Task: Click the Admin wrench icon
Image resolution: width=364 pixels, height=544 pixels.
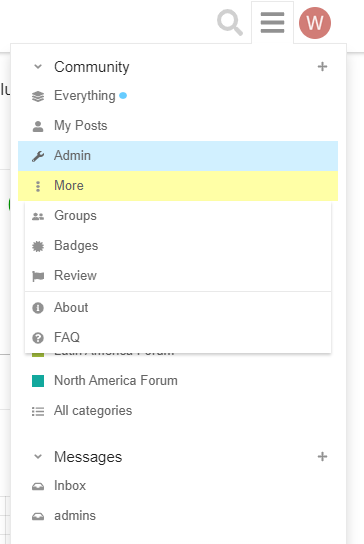Action: [x=38, y=156]
